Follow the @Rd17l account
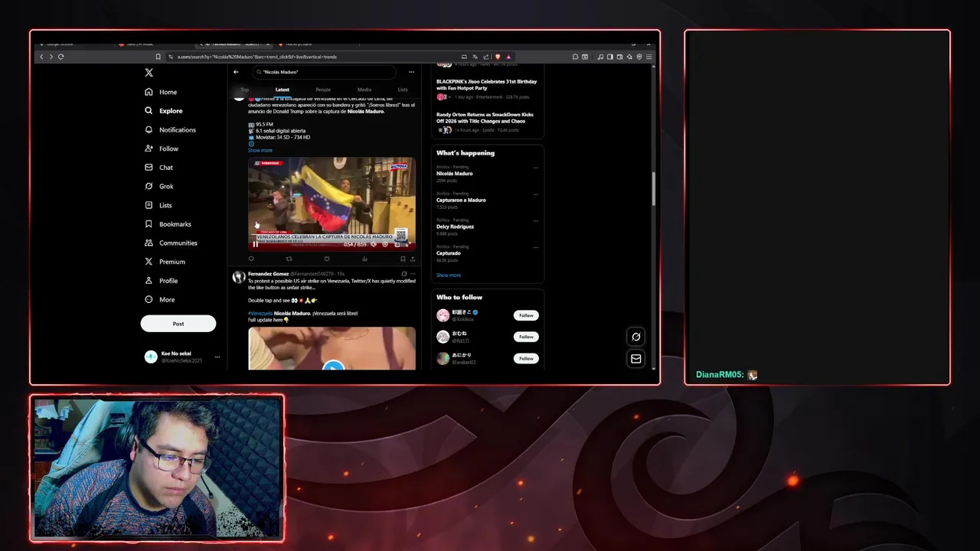980x551 pixels. coord(526,337)
